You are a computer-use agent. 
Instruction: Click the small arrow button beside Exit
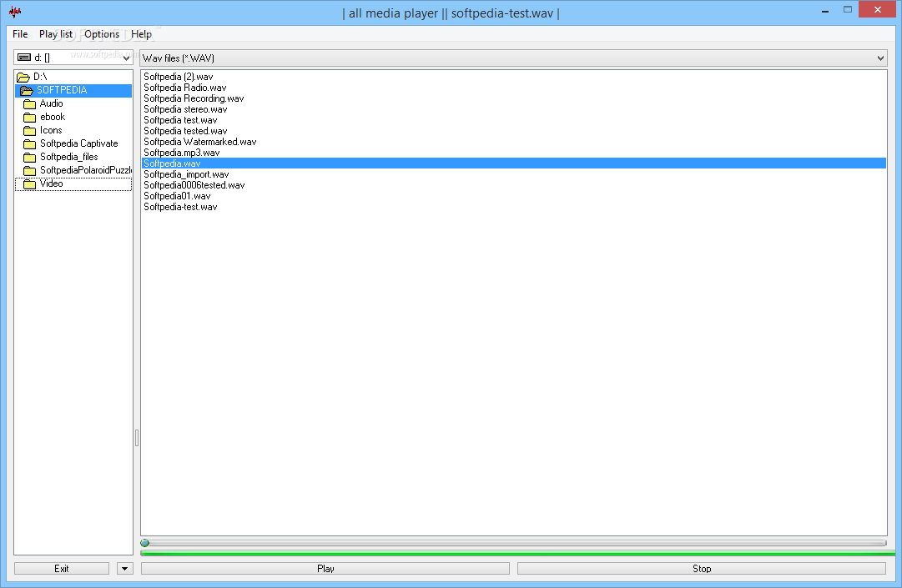[125, 569]
